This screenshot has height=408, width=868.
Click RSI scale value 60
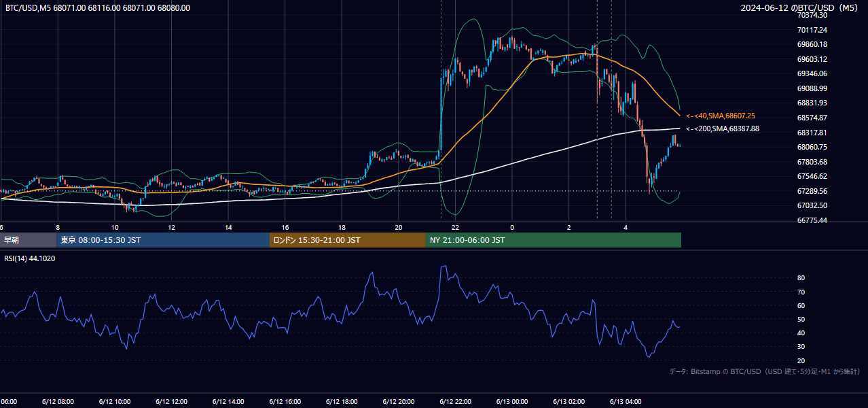point(801,305)
